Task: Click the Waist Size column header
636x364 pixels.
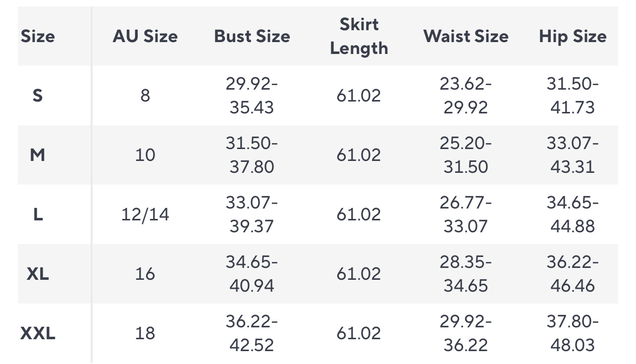Action: 466,37
